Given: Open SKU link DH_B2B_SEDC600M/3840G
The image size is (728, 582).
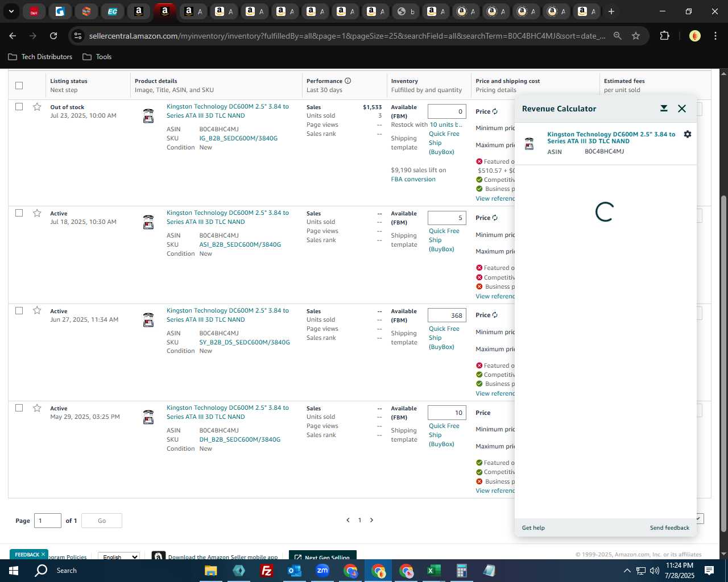Looking at the screenshot, I should click(240, 439).
